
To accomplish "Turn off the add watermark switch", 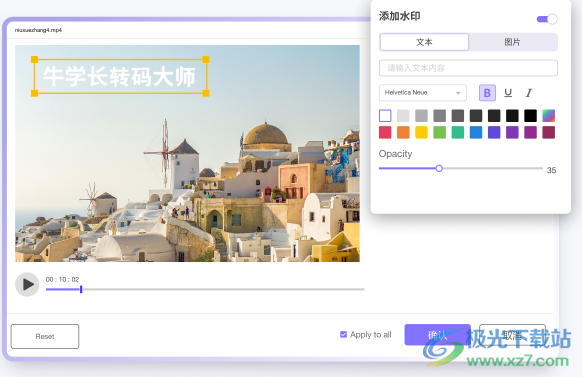I will tap(547, 19).
